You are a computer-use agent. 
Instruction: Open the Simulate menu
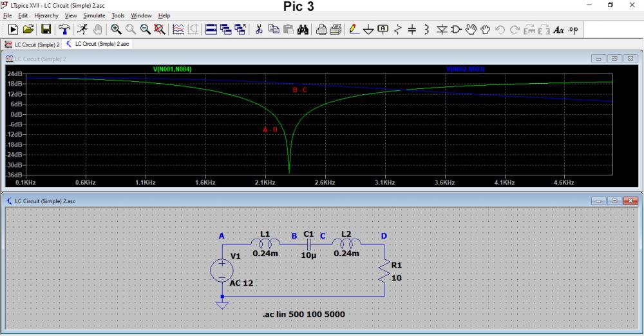(x=94, y=15)
